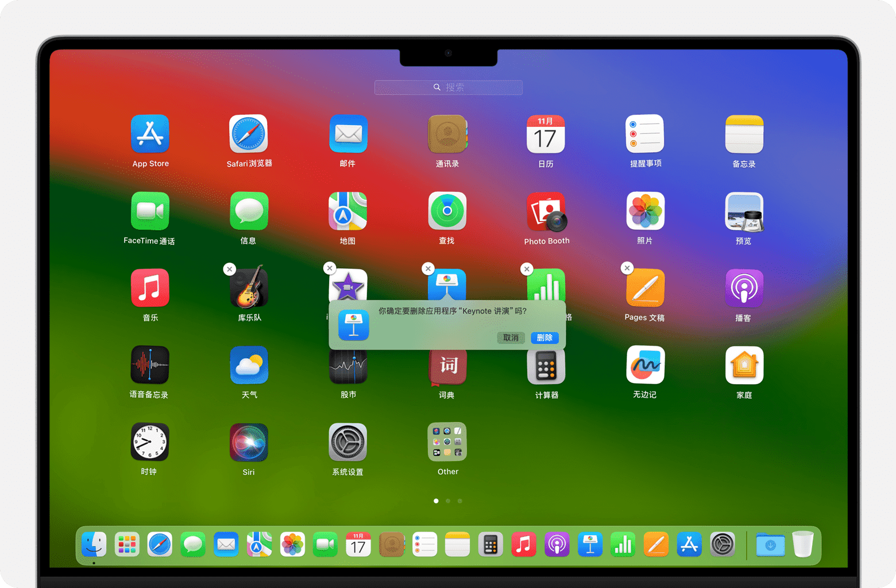Open 语音备忘录 app

(x=150, y=365)
